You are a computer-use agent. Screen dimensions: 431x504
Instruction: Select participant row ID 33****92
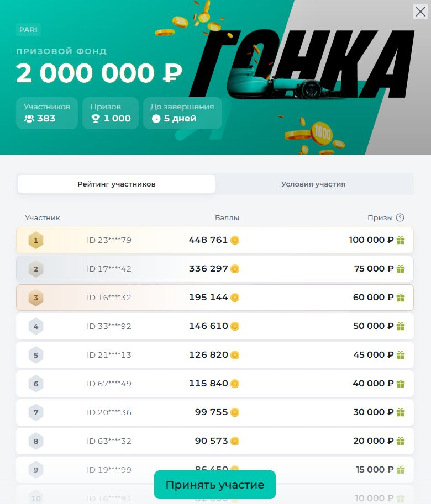click(214, 326)
